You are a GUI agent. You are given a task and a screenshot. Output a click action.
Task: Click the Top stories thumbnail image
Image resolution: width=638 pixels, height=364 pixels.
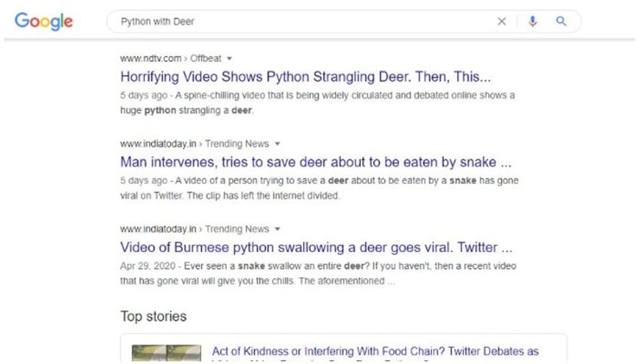click(166, 353)
